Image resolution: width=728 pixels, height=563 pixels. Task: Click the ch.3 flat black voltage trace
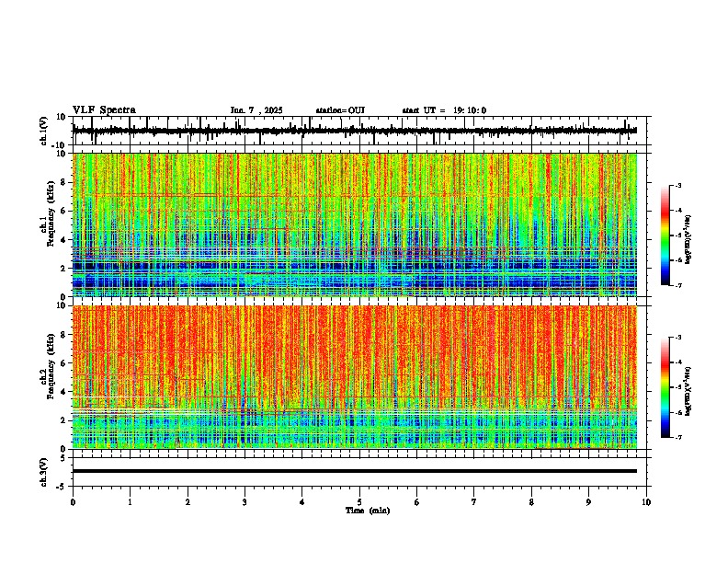pyautogui.click(x=355, y=471)
